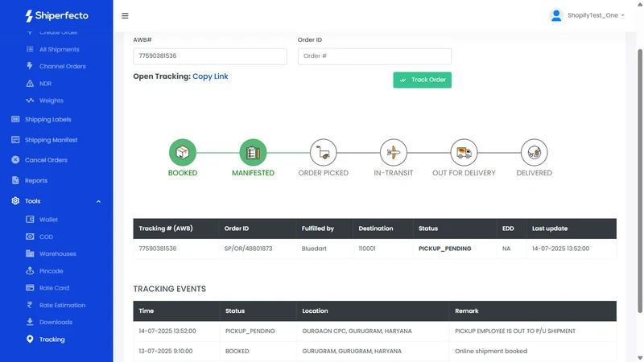Click the Track Order button
Viewport: 644px width, 362px height.
[422, 80]
